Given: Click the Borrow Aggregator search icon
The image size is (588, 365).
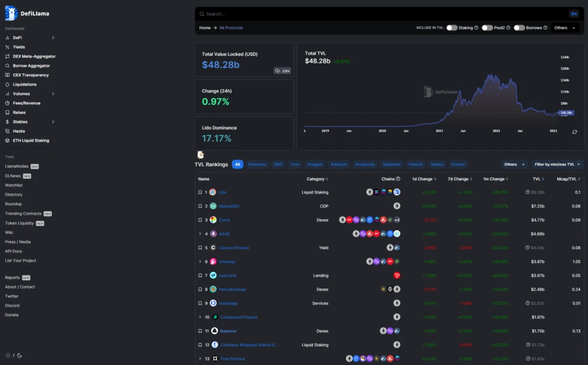Looking at the screenshot, I should [7, 65].
